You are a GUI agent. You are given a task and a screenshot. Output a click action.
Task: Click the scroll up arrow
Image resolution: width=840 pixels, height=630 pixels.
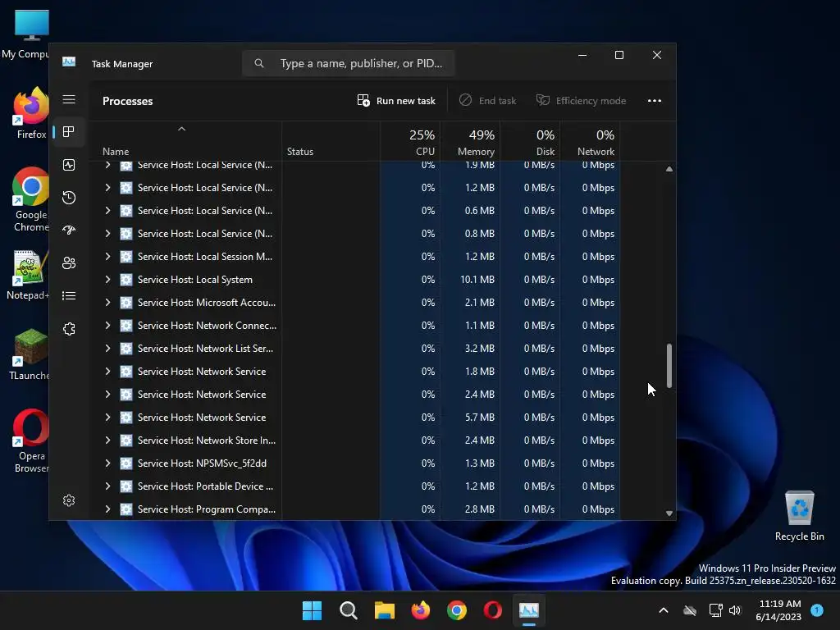[x=669, y=169]
